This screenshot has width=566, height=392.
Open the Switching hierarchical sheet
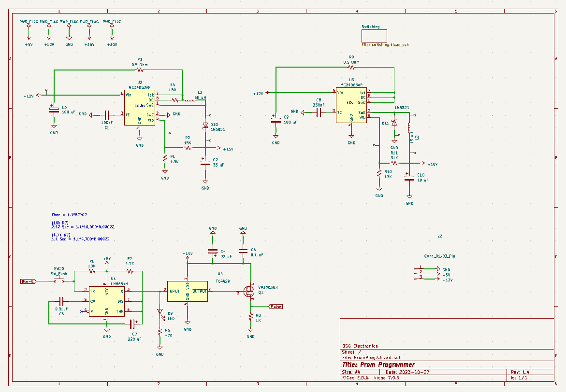(375, 35)
